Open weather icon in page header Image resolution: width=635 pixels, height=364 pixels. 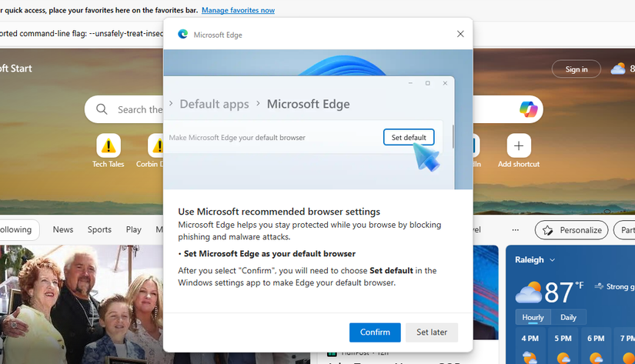point(618,68)
